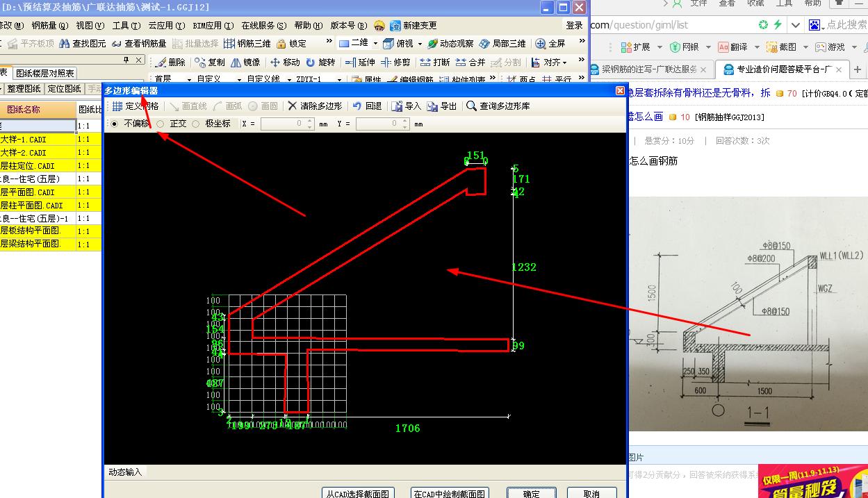Click 整理图纸 button
The width and height of the screenshot is (868, 498).
[x=24, y=89]
